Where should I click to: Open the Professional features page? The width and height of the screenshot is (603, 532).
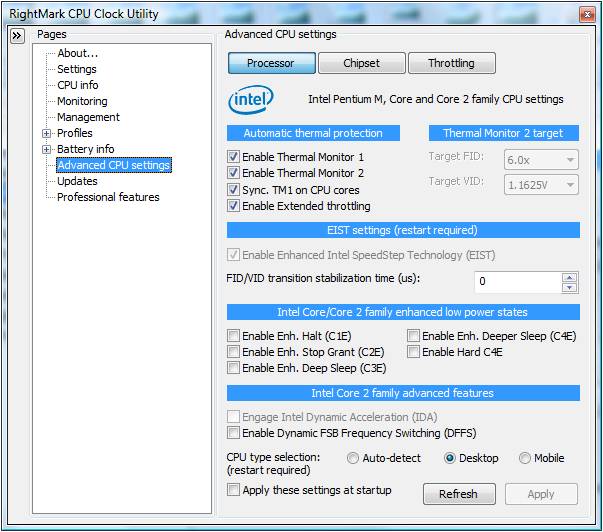coord(108,197)
